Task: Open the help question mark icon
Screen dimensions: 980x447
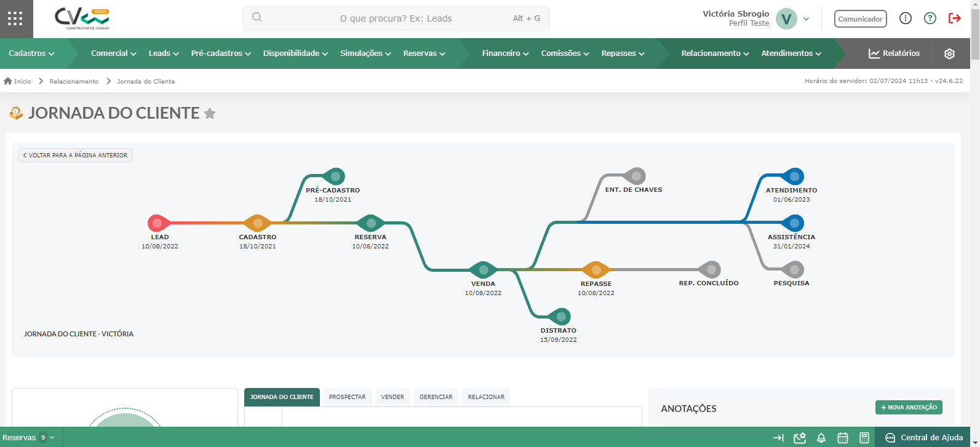Action: pos(930,18)
